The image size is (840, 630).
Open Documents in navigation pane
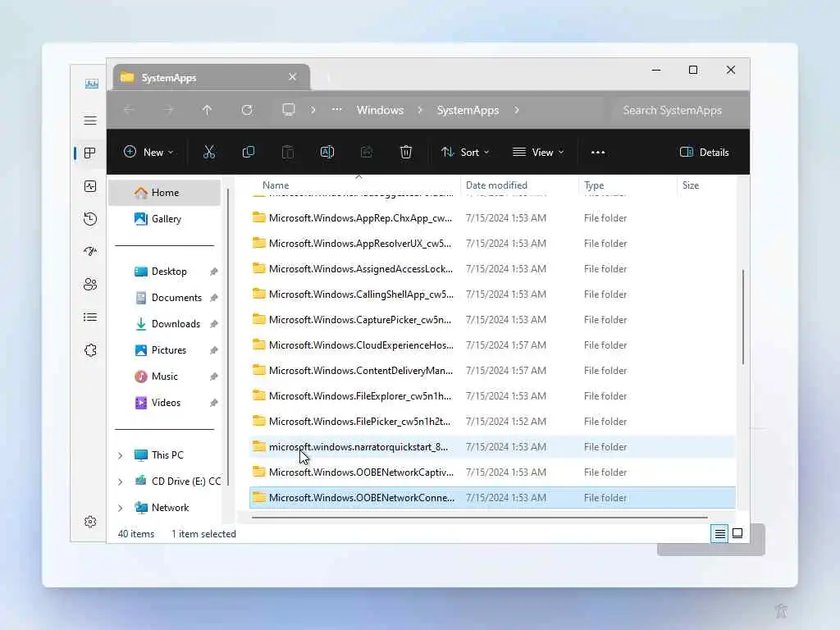[x=164, y=298]
